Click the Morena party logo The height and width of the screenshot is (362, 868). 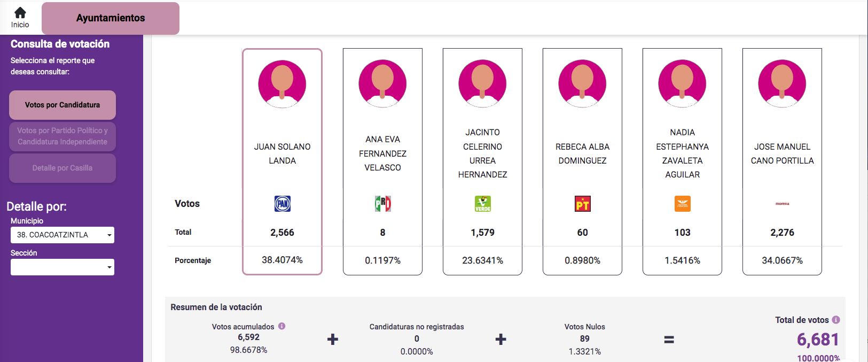782,204
